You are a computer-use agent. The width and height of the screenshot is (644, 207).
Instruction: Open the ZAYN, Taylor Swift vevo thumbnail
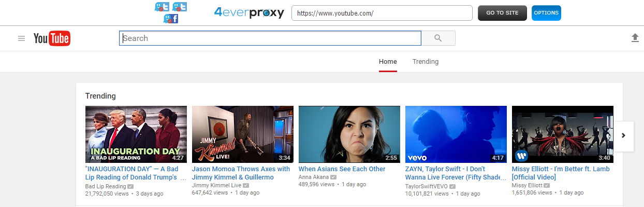pos(456,134)
